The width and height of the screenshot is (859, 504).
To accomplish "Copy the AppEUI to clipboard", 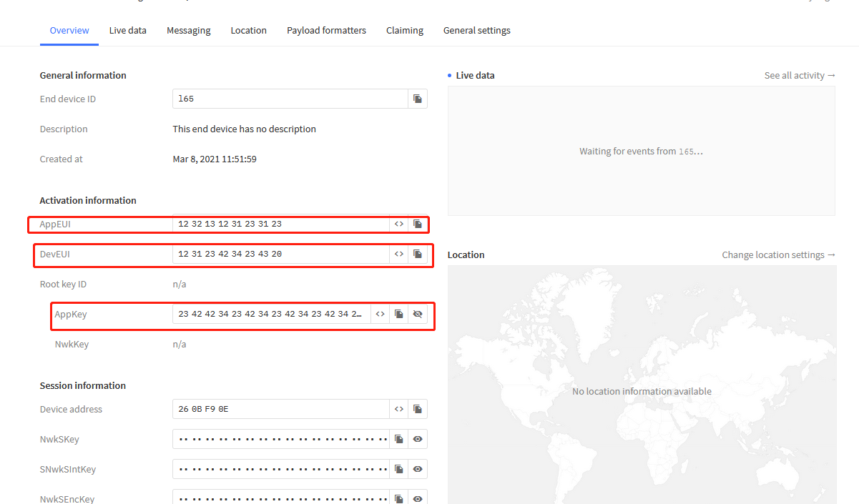I will [x=418, y=224].
